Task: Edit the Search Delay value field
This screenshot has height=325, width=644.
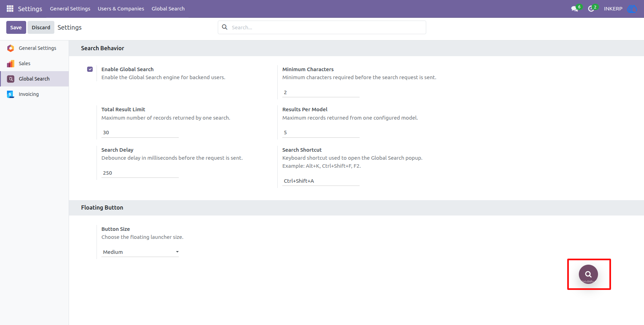Action: (140, 173)
